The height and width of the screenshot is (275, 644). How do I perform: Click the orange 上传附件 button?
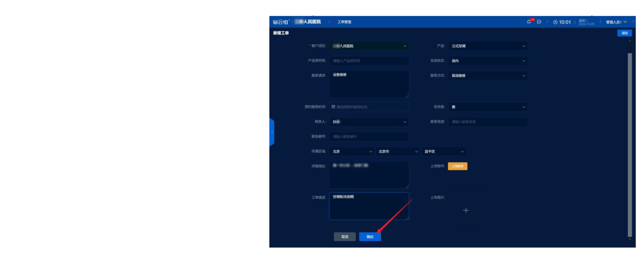pos(458,166)
